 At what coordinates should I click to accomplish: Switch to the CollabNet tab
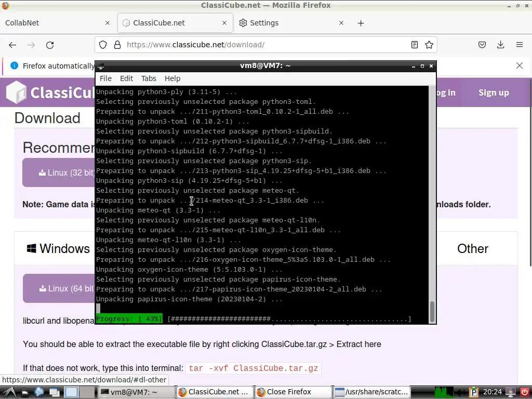click(x=58, y=23)
